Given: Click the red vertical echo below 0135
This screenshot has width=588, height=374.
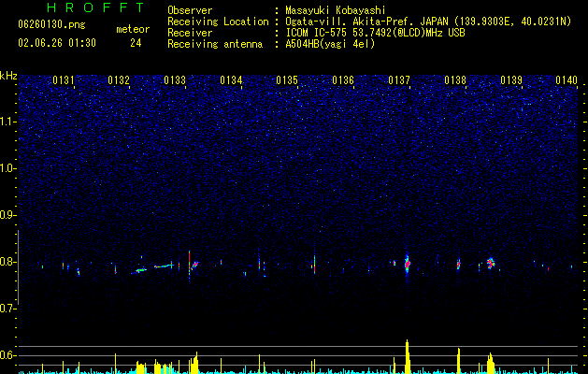Looking at the screenshot, I should pyautogui.click(x=314, y=264).
